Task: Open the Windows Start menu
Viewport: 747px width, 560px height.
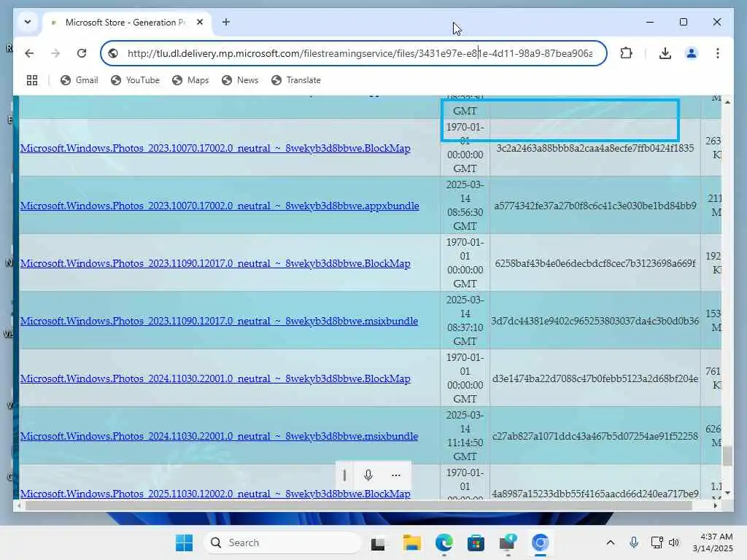Action: 184,542
